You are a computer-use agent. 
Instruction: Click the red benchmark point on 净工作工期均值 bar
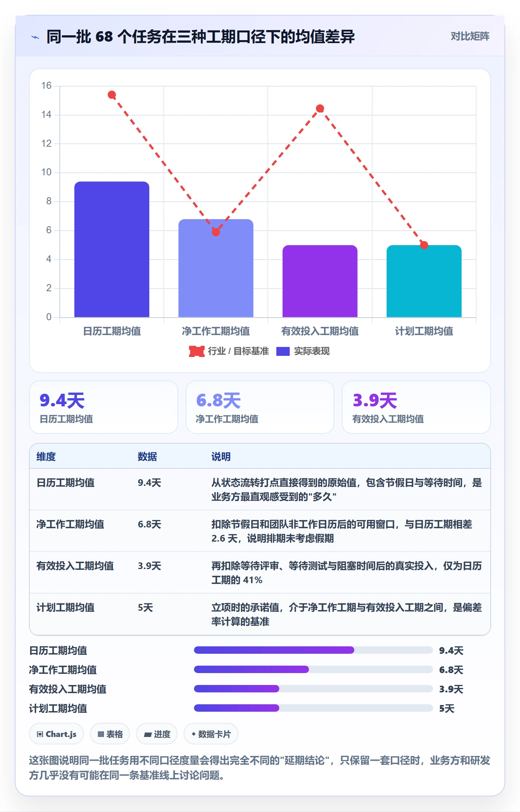(216, 232)
